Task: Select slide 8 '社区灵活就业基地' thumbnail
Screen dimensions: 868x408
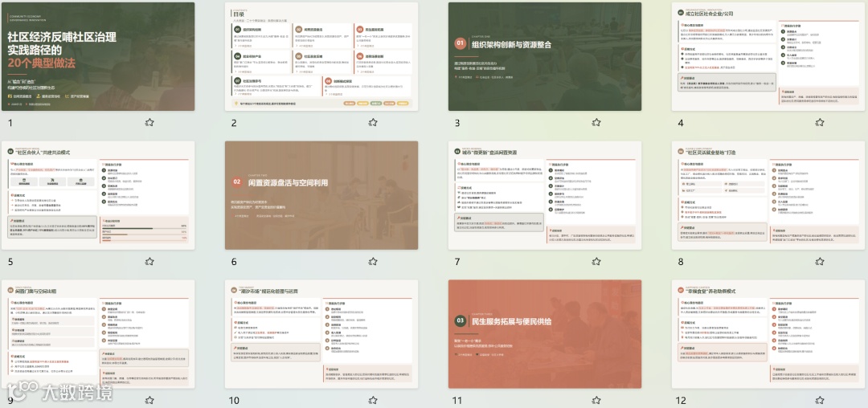Action: pos(768,195)
